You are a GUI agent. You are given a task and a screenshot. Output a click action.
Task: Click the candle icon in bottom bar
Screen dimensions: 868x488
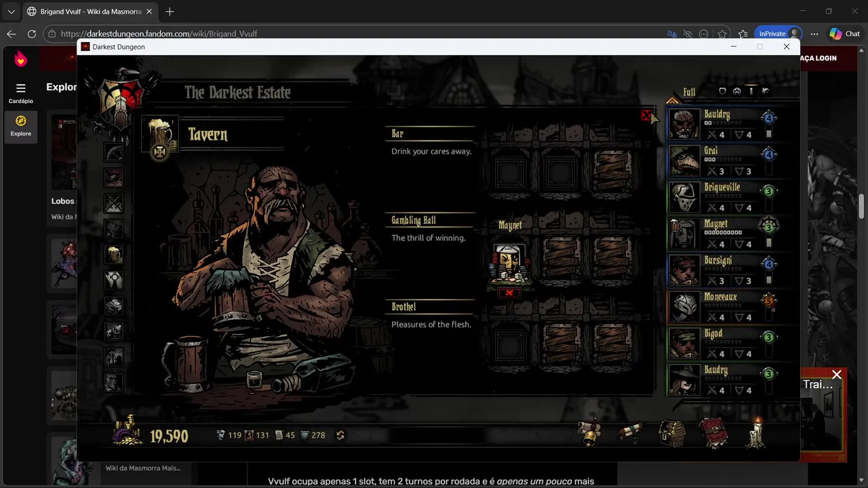[x=757, y=432]
